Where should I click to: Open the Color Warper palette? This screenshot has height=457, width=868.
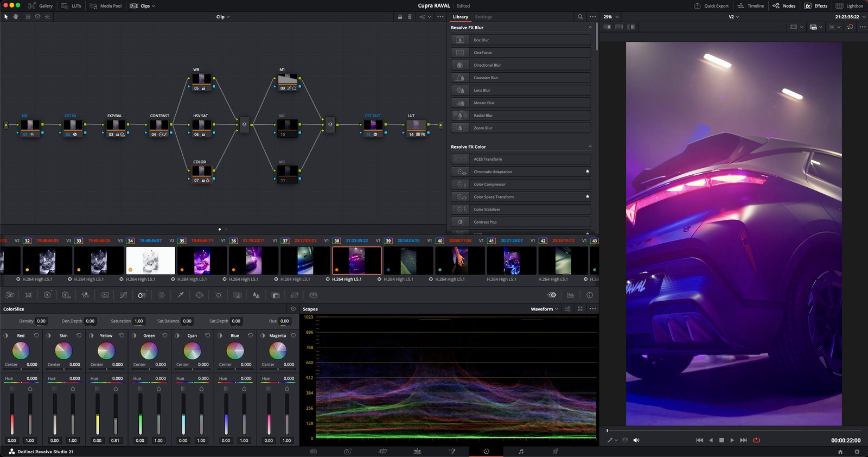(161, 295)
